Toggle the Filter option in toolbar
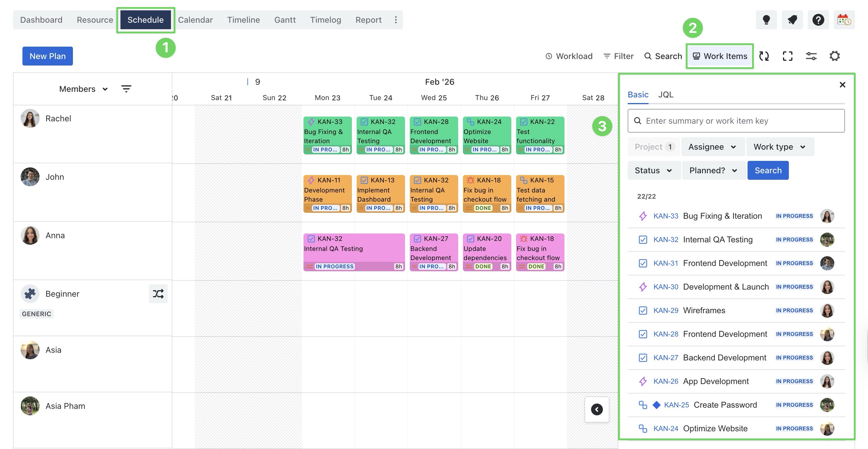Viewport: 868px width, 449px height. 618,56
